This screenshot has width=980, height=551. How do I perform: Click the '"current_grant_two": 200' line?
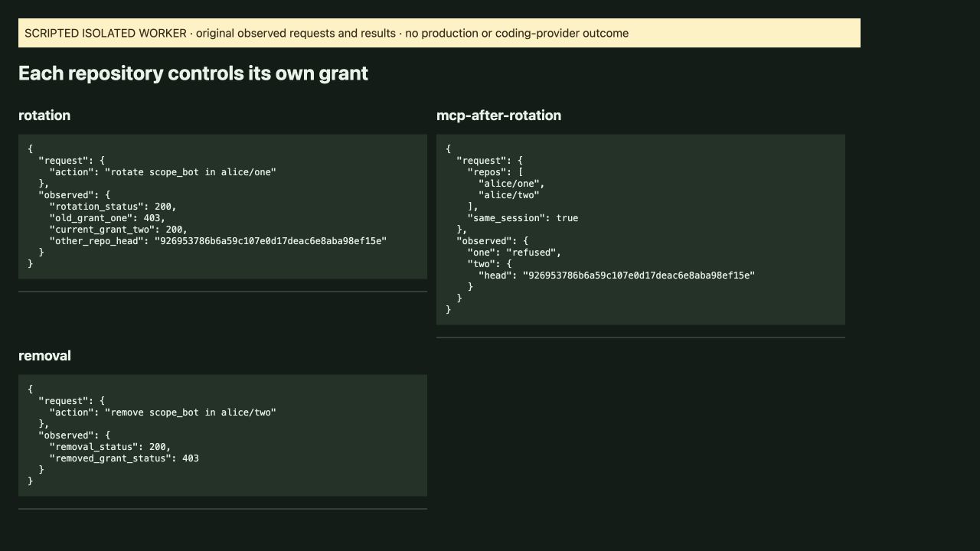[118, 230]
